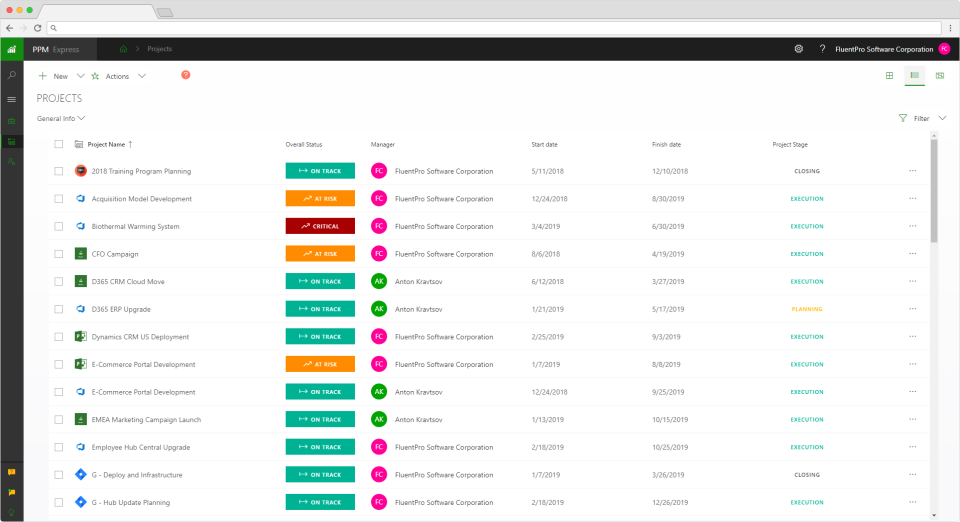Click the star icon beside Actions
The height and width of the screenshot is (522, 960).
click(x=95, y=76)
